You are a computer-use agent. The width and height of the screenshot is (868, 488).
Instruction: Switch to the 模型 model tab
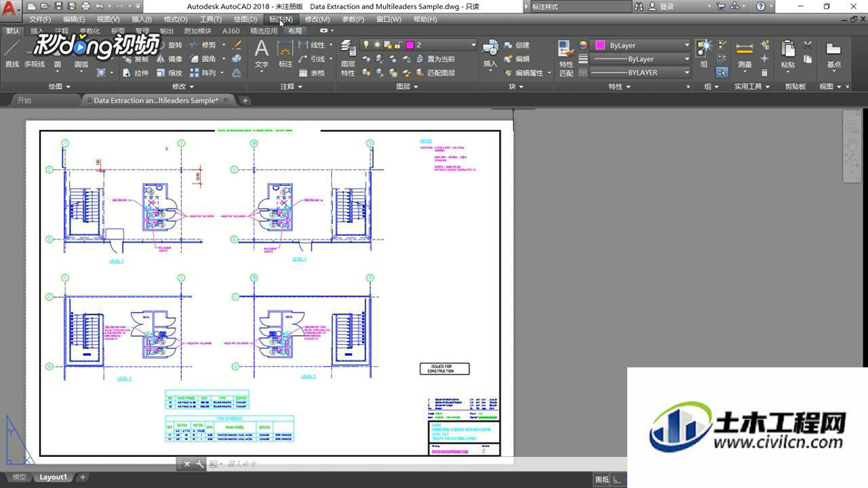point(19,477)
